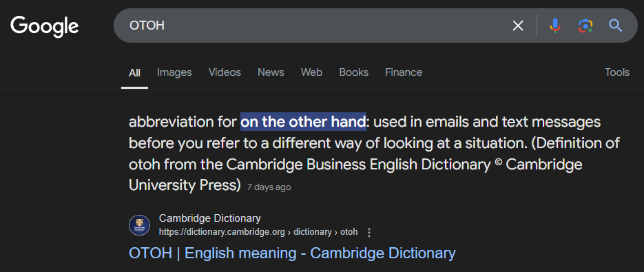Focus the search box containing OTOH
644x272 pixels.
312,25
